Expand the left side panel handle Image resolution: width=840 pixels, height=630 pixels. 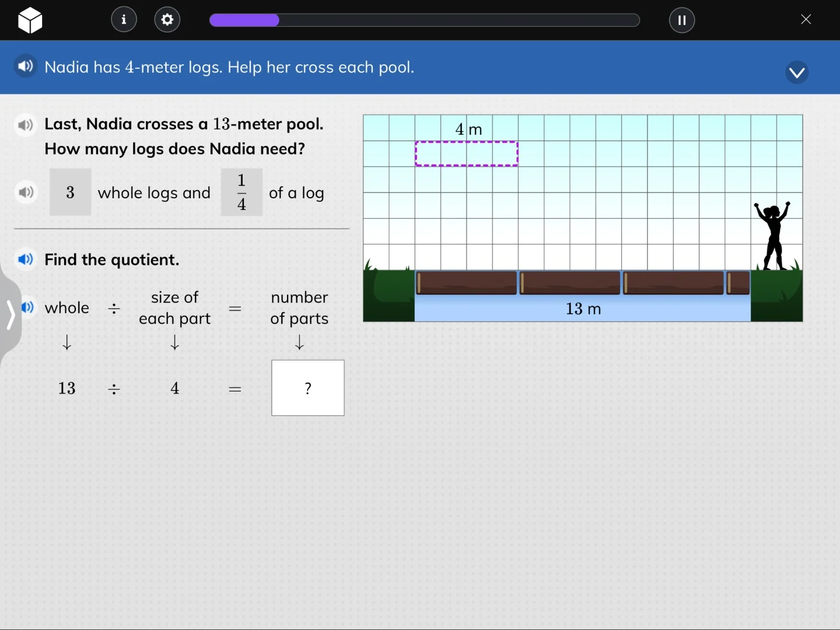click(x=10, y=316)
